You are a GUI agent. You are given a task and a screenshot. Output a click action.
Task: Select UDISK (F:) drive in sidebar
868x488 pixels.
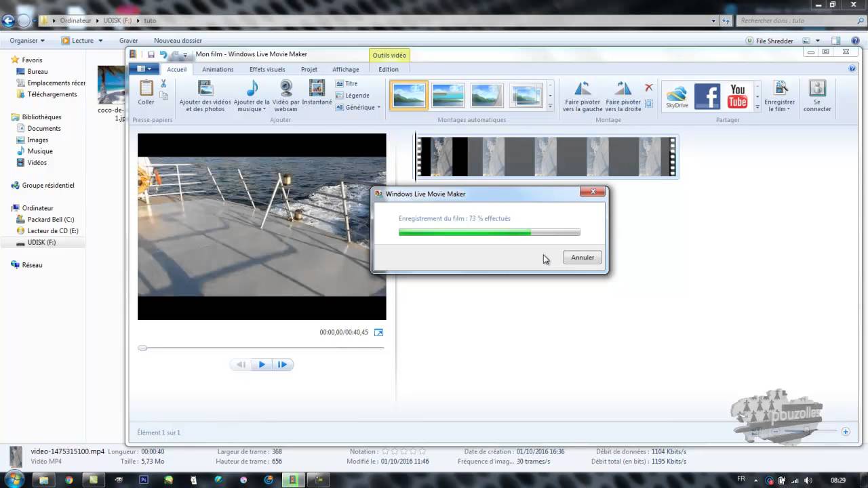click(41, 242)
